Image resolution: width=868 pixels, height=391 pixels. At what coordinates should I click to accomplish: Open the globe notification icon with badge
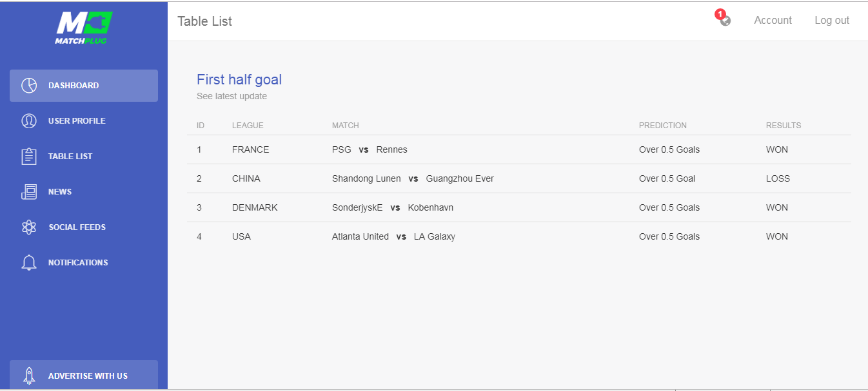click(x=724, y=19)
